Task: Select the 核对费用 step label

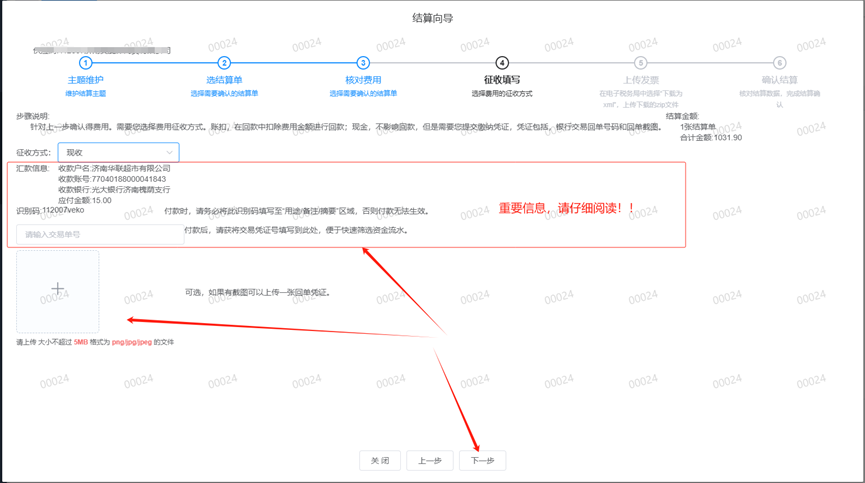Action: [363, 80]
